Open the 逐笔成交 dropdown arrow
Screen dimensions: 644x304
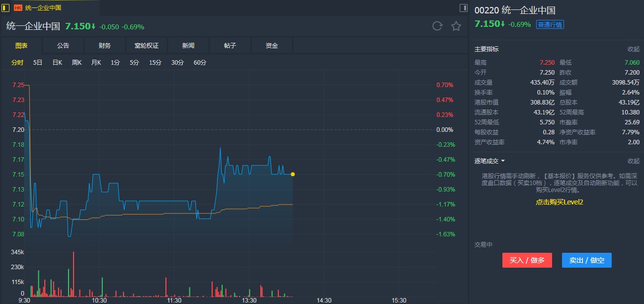[x=503, y=161]
